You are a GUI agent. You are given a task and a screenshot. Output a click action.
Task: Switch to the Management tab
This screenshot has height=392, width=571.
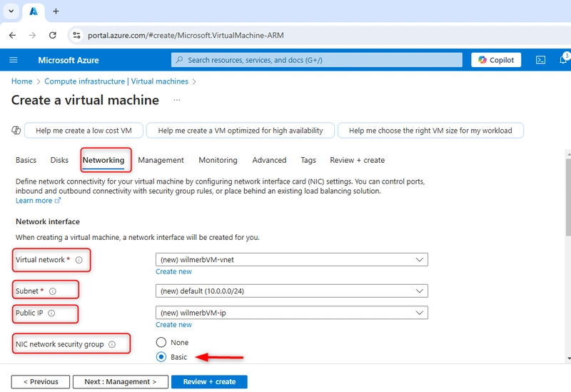(x=161, y=160)
